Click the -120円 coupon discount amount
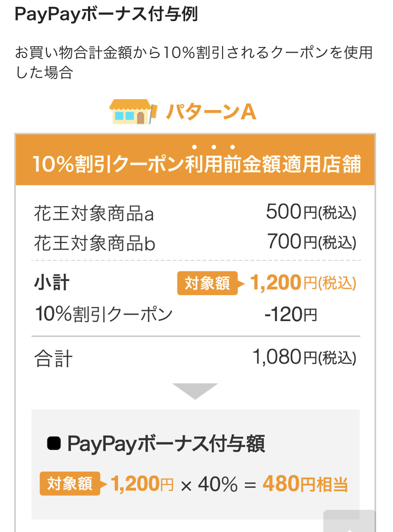Image resolution: width=393 pixels, height=532 pixels. point(291,314)
